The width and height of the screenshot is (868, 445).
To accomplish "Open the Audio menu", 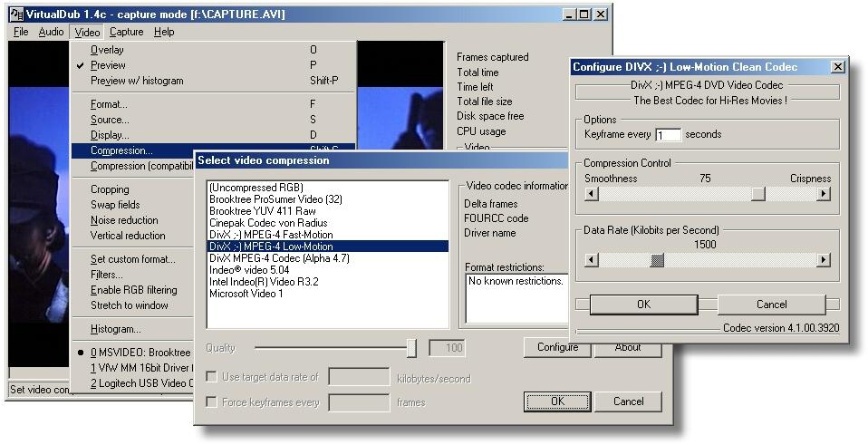I will [x=51, y=32].
